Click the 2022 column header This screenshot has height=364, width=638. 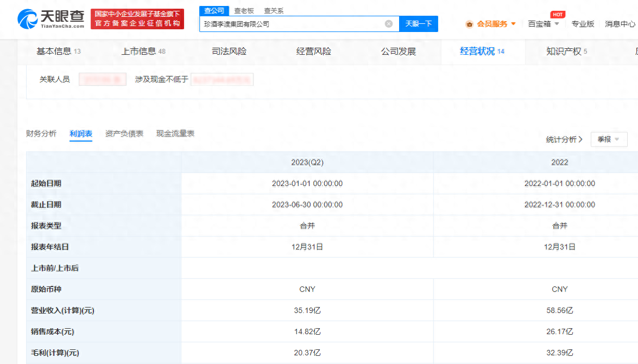[559, 162]
